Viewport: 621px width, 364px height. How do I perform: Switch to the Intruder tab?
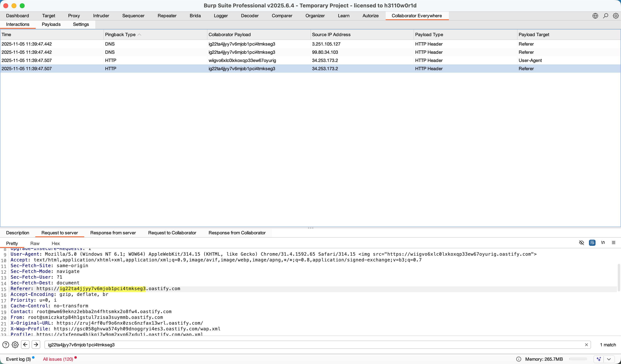point(101,16)
